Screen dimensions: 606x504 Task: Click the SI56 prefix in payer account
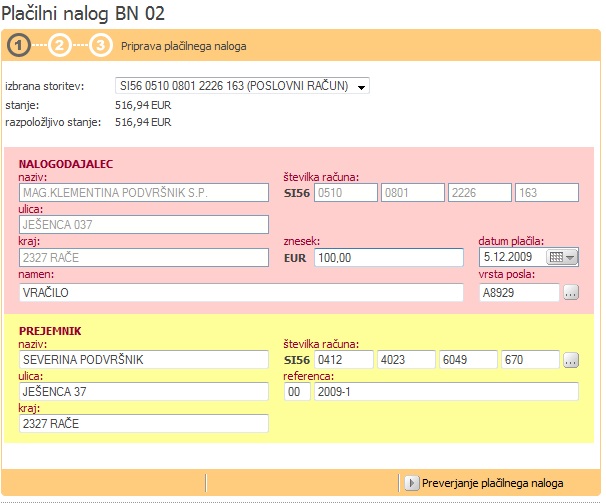pyautogui.click(x=297, y=193)
